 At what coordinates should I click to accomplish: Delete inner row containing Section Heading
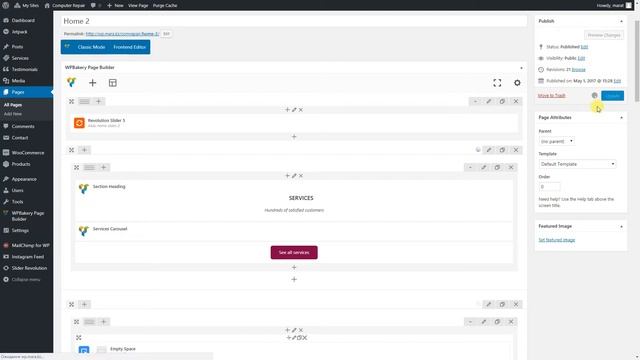[x=511, y=167]
